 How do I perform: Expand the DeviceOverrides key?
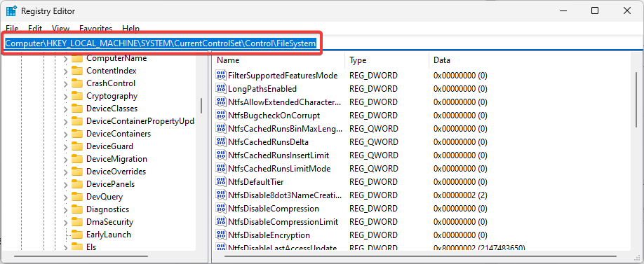tap(65, 172)
